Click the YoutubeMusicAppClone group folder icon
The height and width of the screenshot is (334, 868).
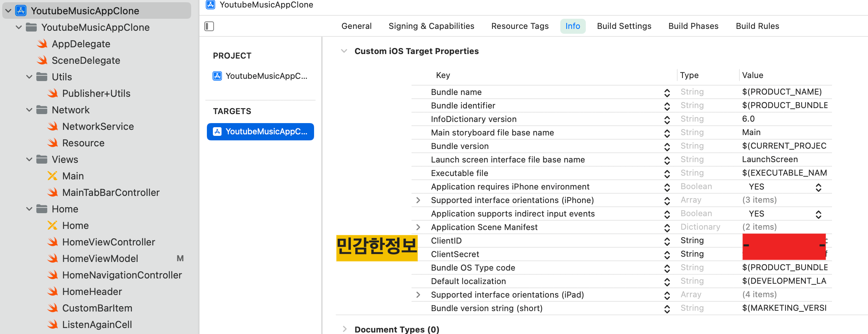click(31, 27)
